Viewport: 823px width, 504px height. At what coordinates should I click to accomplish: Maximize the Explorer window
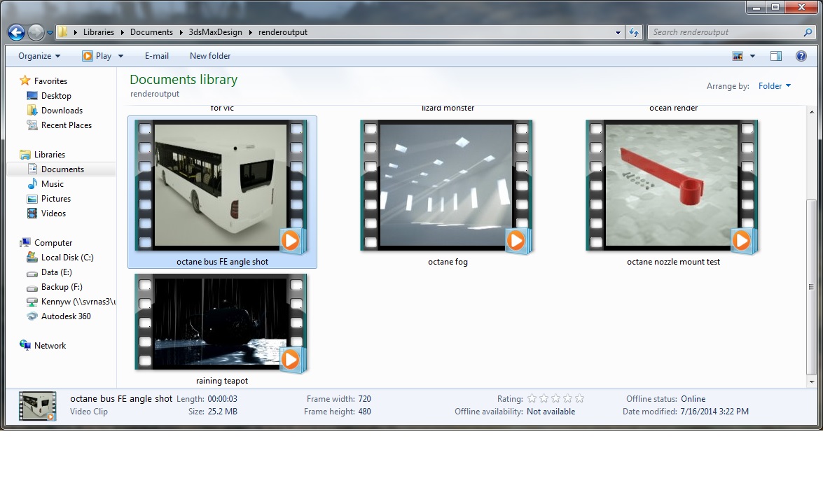coord(775,7)
